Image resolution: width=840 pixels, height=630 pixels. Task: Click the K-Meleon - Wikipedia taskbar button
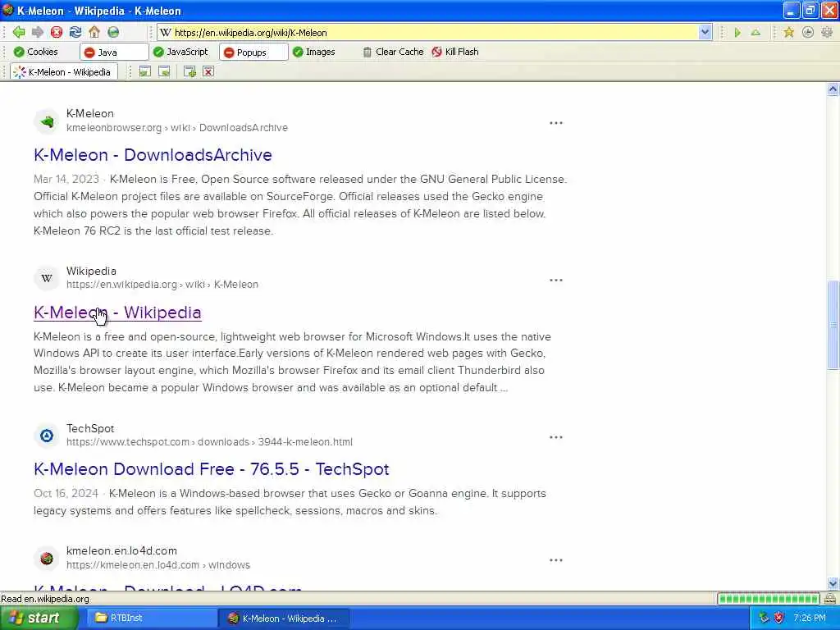click(x=284, y=619)
